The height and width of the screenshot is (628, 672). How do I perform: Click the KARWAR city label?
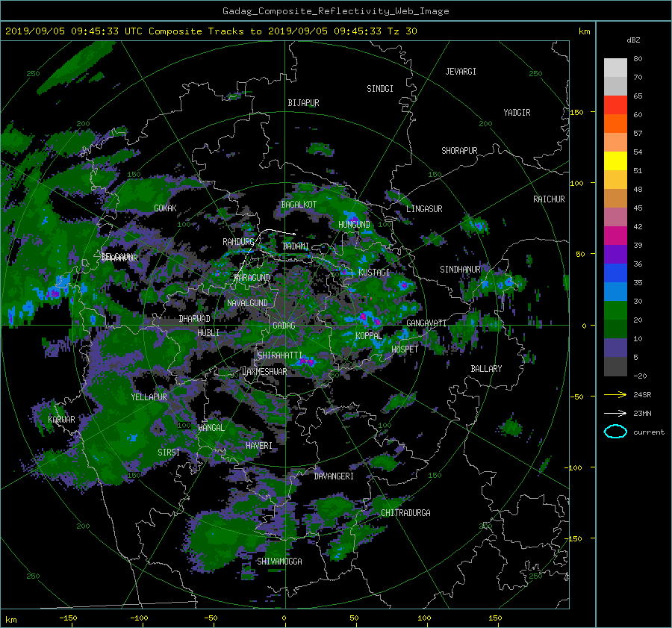(x=61, y=420)
